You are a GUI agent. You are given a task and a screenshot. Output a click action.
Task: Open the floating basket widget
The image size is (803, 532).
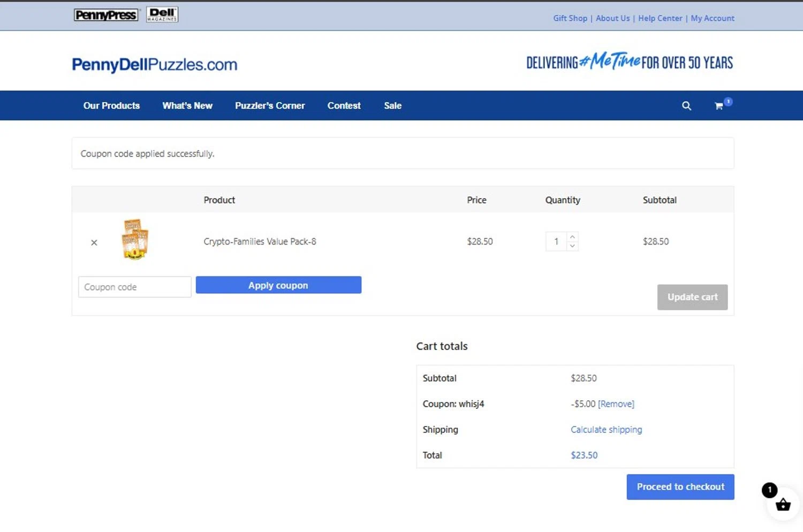(x=783, y=504)
